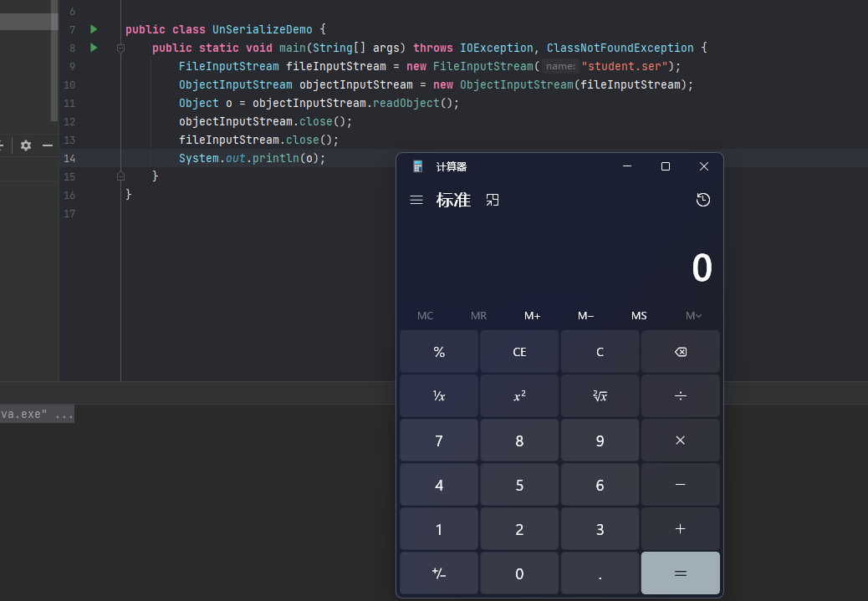Click the 标准 mode title
Screen dimensions: 868x601
point(453,200)
